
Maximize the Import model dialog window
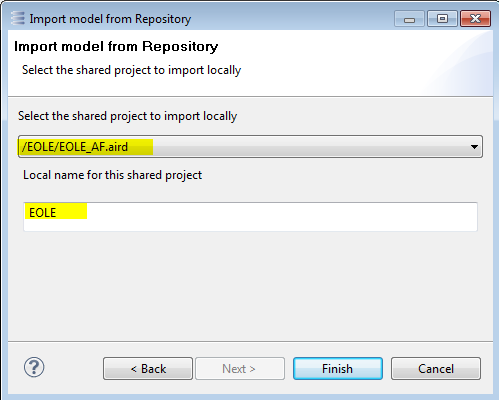[442, 19]
